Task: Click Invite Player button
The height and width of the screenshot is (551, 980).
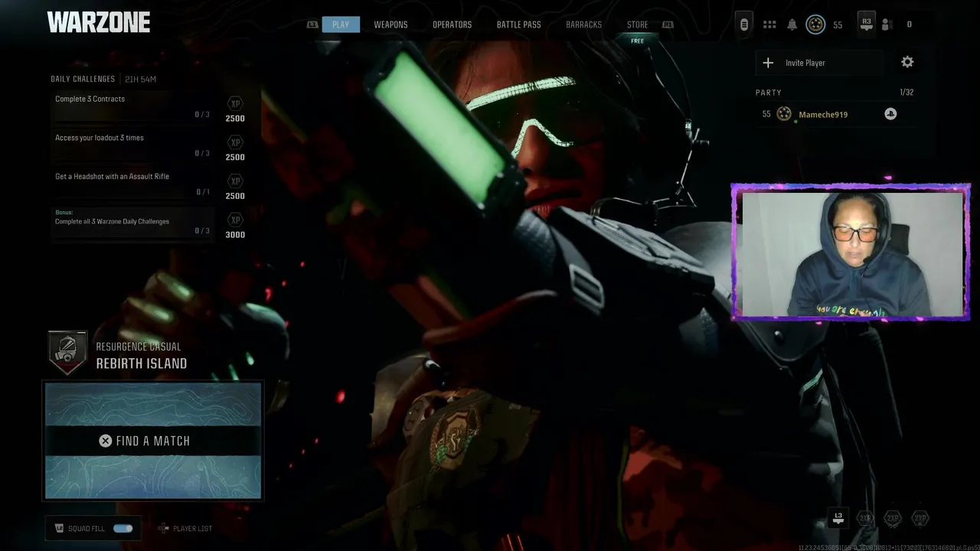Action: [819, 63]
